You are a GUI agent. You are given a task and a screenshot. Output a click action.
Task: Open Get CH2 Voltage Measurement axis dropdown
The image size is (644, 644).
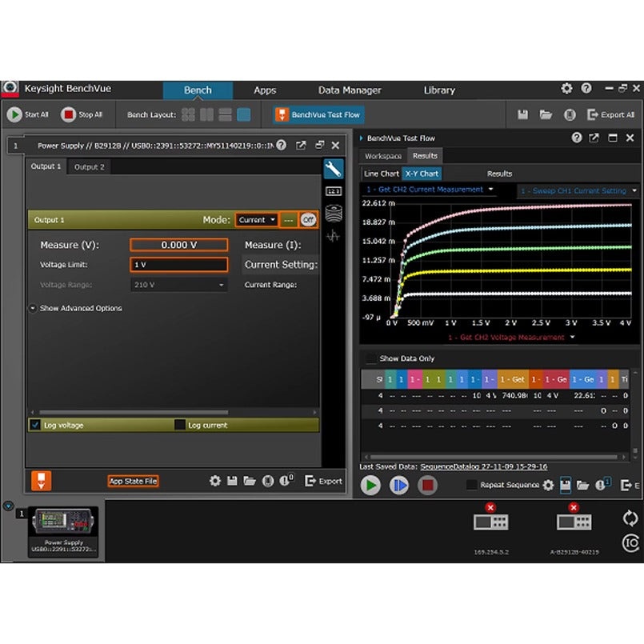coord(511,337)
